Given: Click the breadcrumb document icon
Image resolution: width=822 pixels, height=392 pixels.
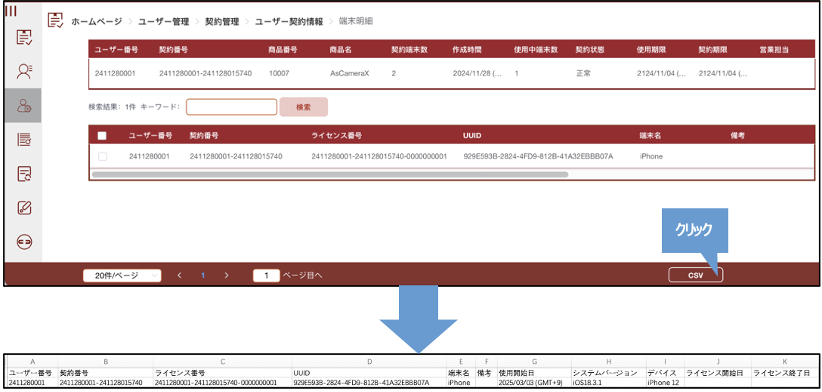Looking at the screenshot, I should pos(56,20).
